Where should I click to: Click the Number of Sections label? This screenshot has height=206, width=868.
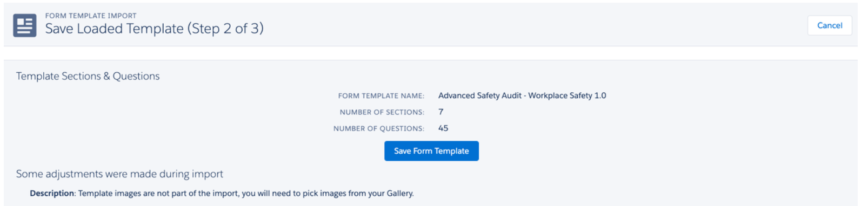382,112
